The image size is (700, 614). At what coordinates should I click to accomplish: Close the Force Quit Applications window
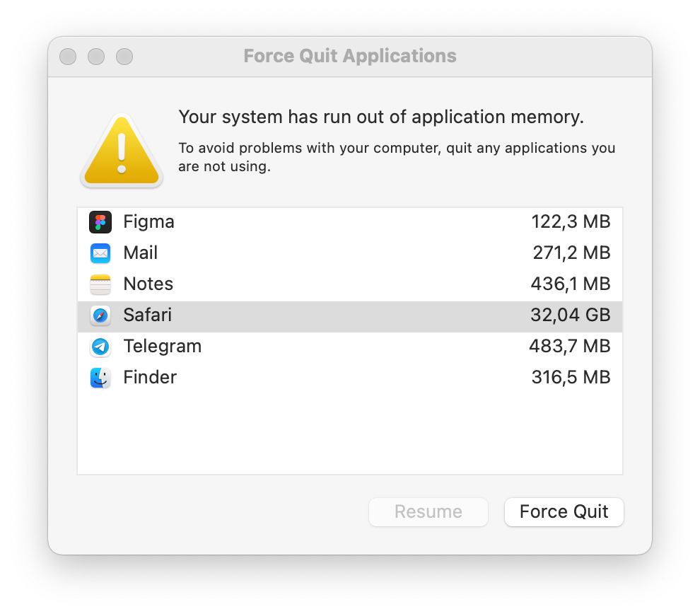[x=68, y=57]
